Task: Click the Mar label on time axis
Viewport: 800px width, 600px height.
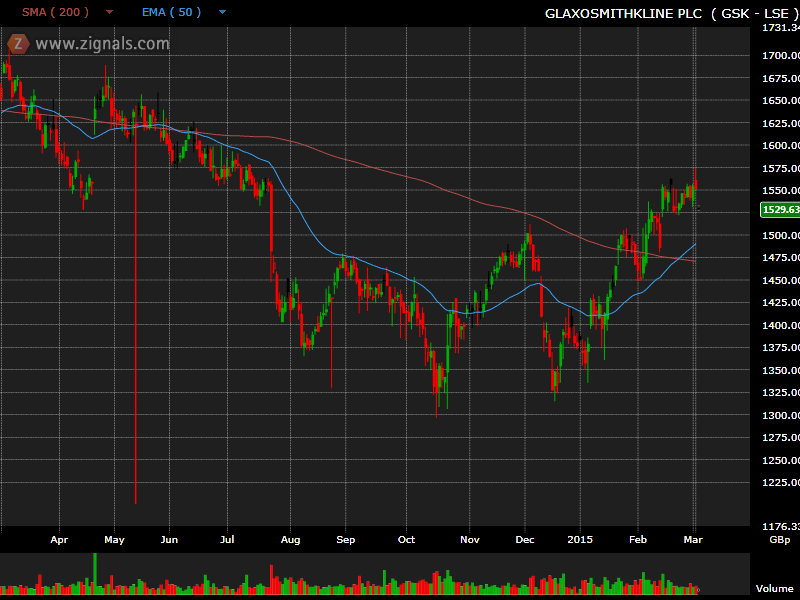Action: coord(692,539)
